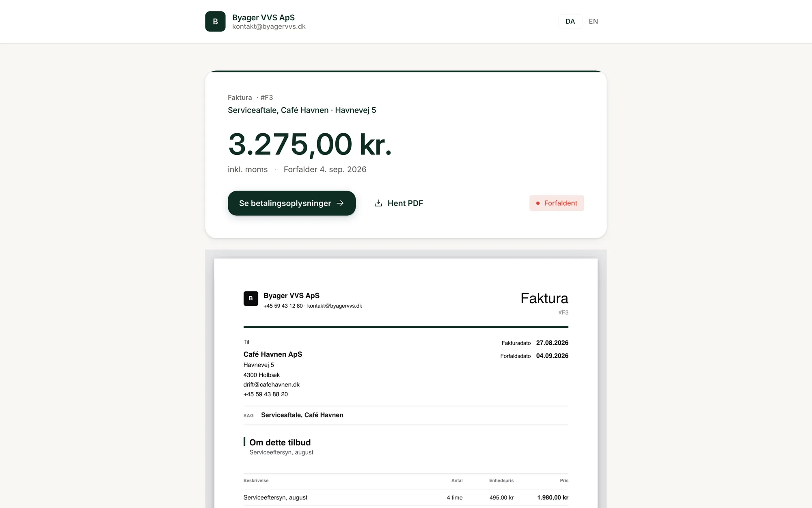Click SAG value 'Serviceaftale, Café Havnen'

point(302,415)
